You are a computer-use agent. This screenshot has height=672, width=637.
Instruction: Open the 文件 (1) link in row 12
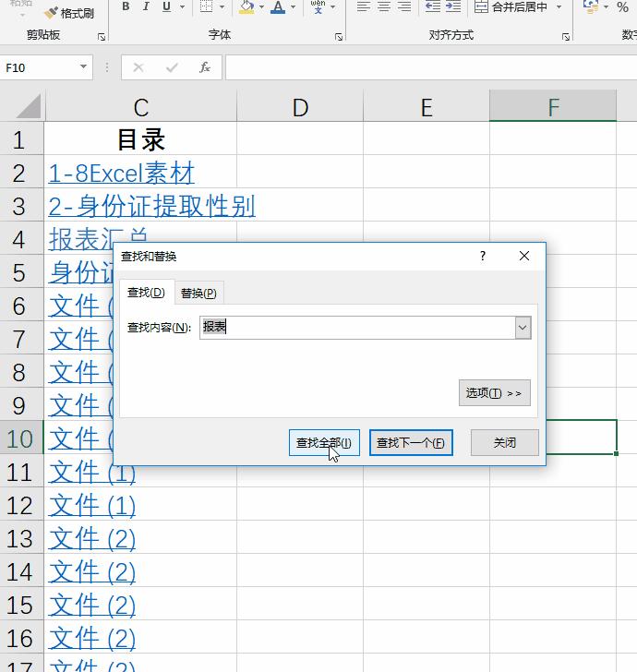click(92, 505)
